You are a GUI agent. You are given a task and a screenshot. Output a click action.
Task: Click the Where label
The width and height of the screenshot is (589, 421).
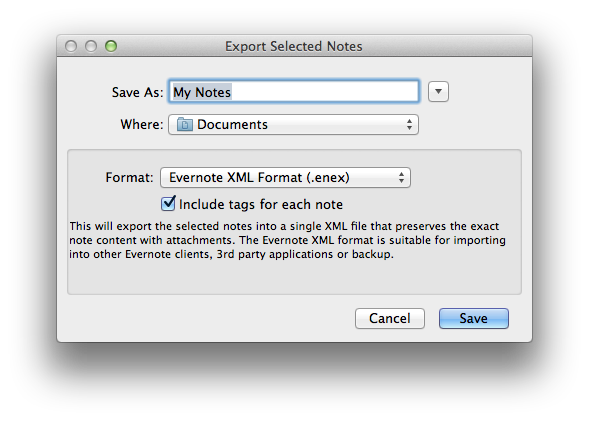point(142,124)
